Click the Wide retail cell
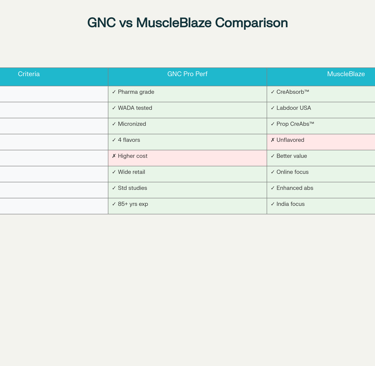The height and width of the screenshot is (366, 375). [x=187, y=174]
